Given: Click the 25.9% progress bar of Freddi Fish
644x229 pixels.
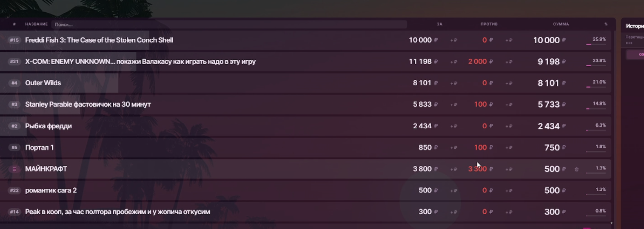Looking at the screenshot, I should 596,44.
